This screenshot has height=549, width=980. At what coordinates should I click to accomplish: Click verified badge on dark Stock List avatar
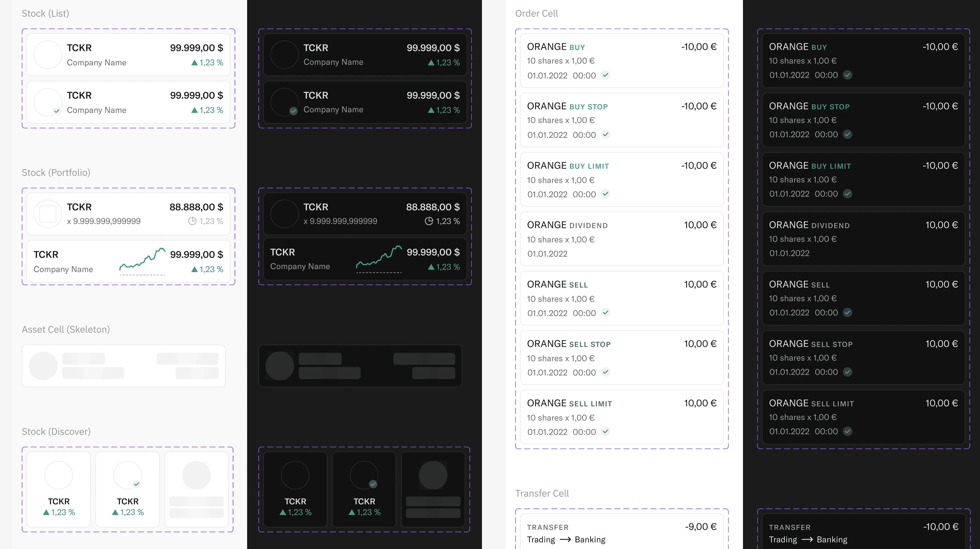293,111
